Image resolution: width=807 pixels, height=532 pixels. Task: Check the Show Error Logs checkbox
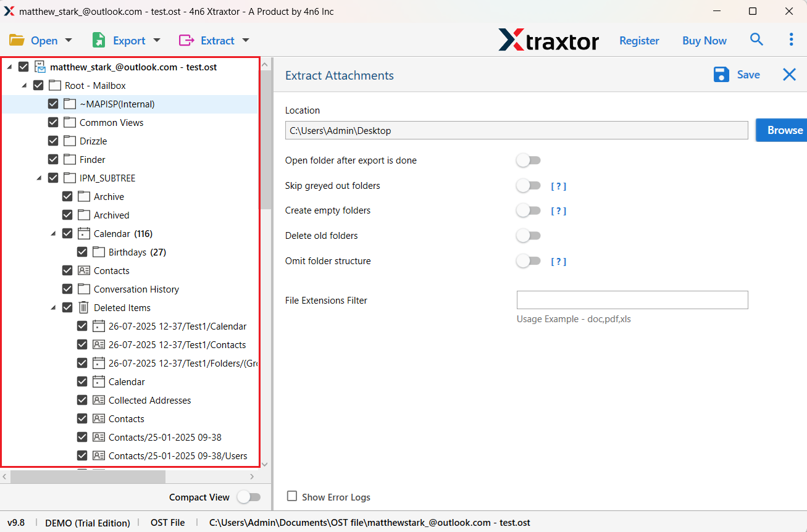292,496
